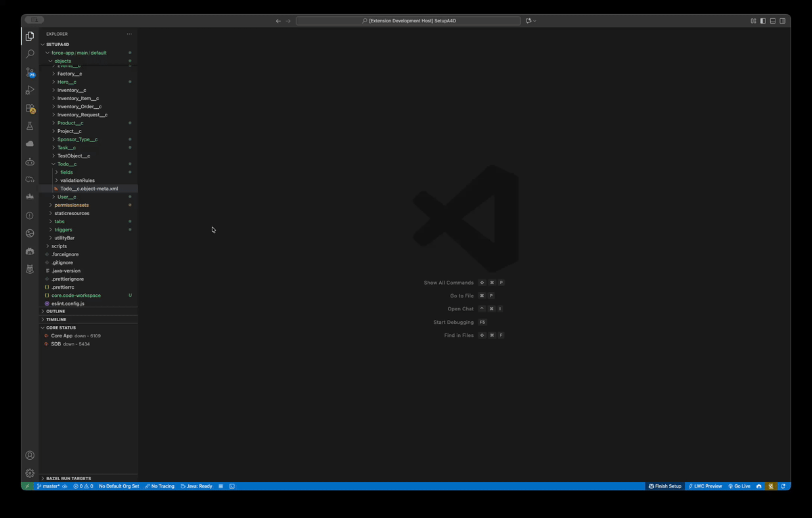Select Todo__c.object-meta.xml file

[x=88, y=189]
